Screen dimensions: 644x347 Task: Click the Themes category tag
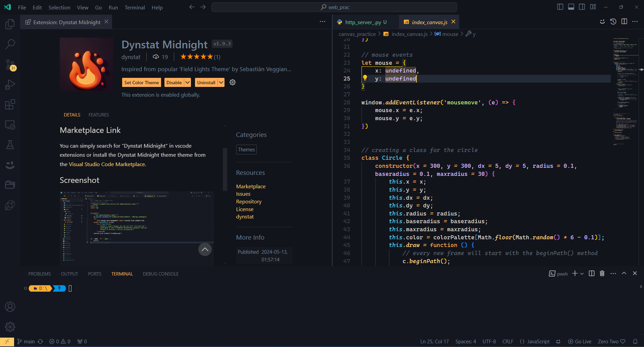pyautogui.click(x=247, y=150)
